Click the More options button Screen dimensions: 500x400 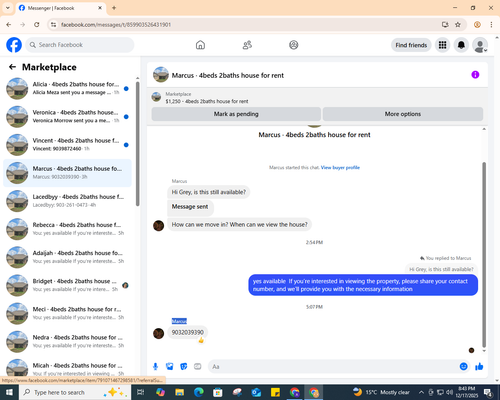pyautogui.click(x=403, y=114)
